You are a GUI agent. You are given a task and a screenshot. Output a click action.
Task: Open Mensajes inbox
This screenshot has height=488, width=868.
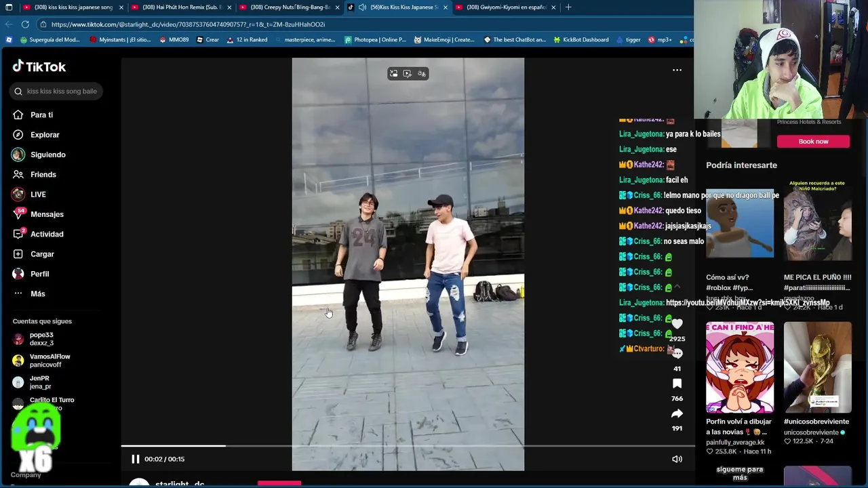click(47, 214)
